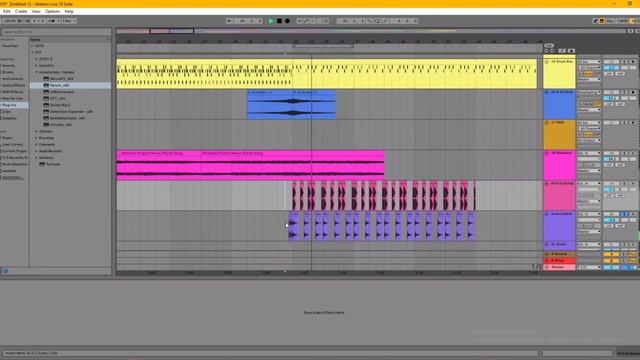Toggle Draw Mode pencil near loop controls
Viewport: 640px width, 360px height.
pos(385,21)
